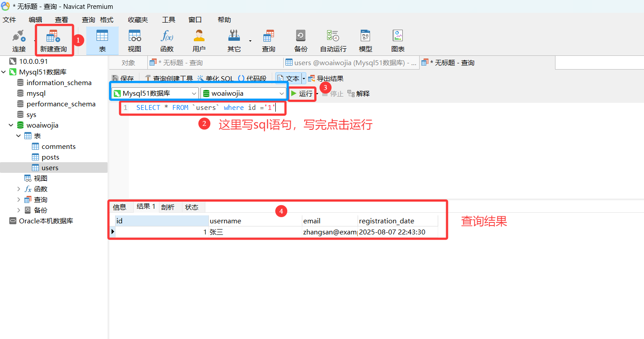The width and height of the screenshot is (644, 339).
Task: Open the 模型 model tool
Action: coord(365,40)
